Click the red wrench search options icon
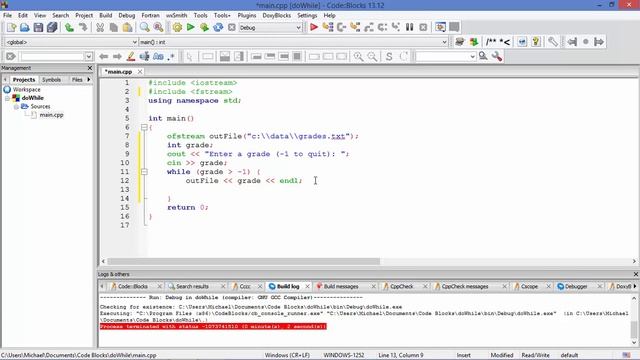This screenshot has width=640, height=360. (497, 56)
